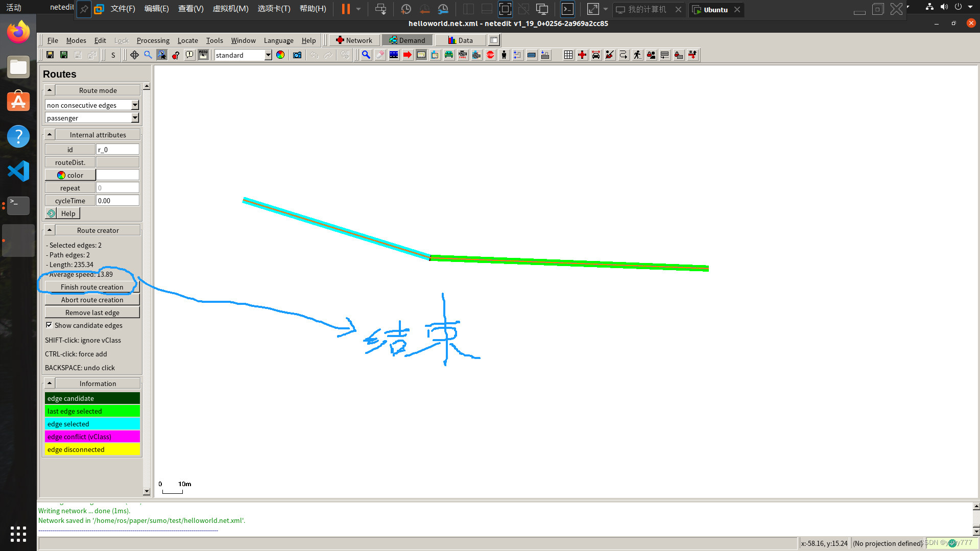
Task: Toggle the show grid icon
Action: click(x=568, y=55)
